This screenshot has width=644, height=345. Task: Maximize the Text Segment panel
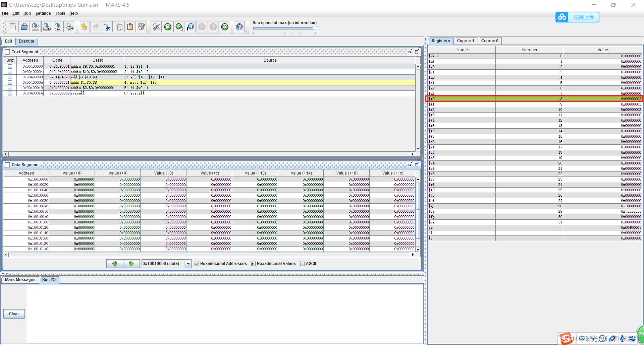coord(417,52)
